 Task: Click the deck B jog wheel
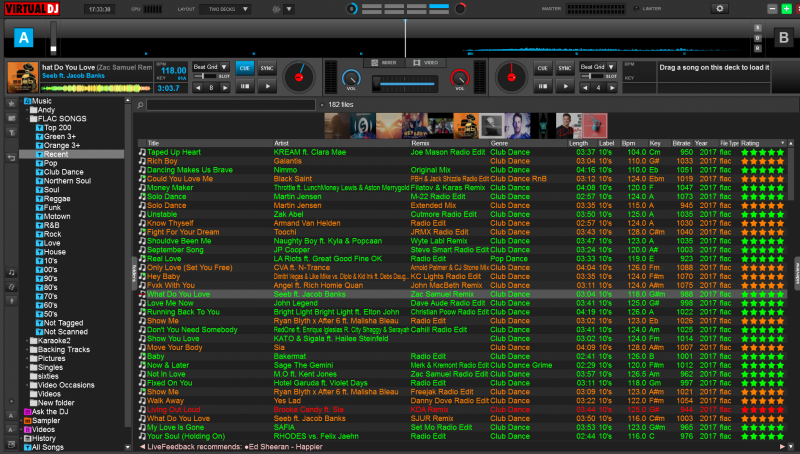[x=511, y=77]
